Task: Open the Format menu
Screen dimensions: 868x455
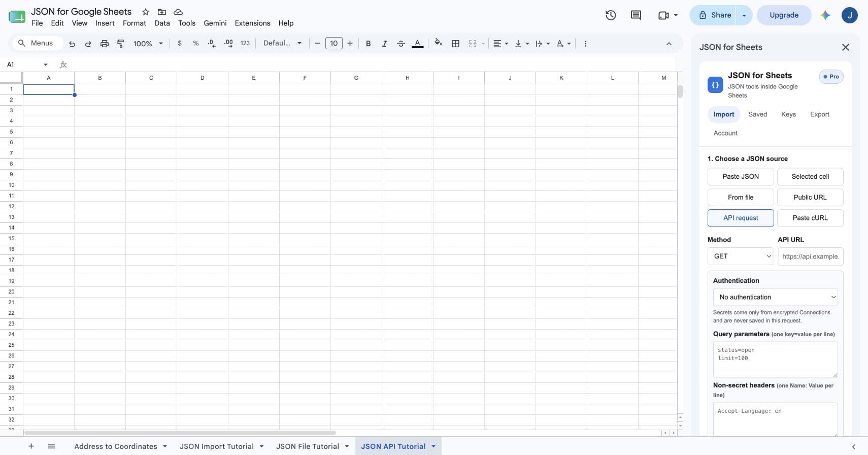Action: (135, 23)
